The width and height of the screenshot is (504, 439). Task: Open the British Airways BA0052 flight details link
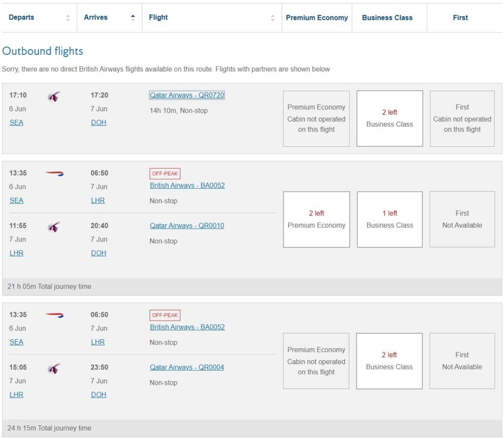click(187, 185)
